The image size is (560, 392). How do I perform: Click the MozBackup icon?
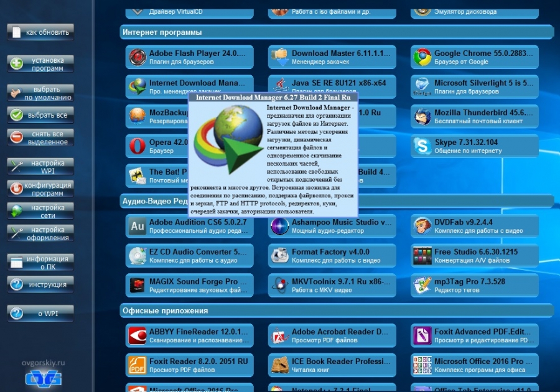[138, 116]
